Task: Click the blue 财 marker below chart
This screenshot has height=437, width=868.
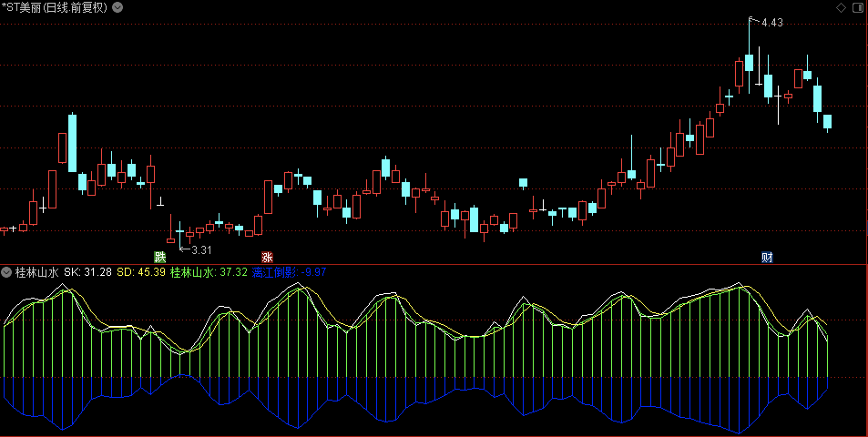Action: point(767,257)
